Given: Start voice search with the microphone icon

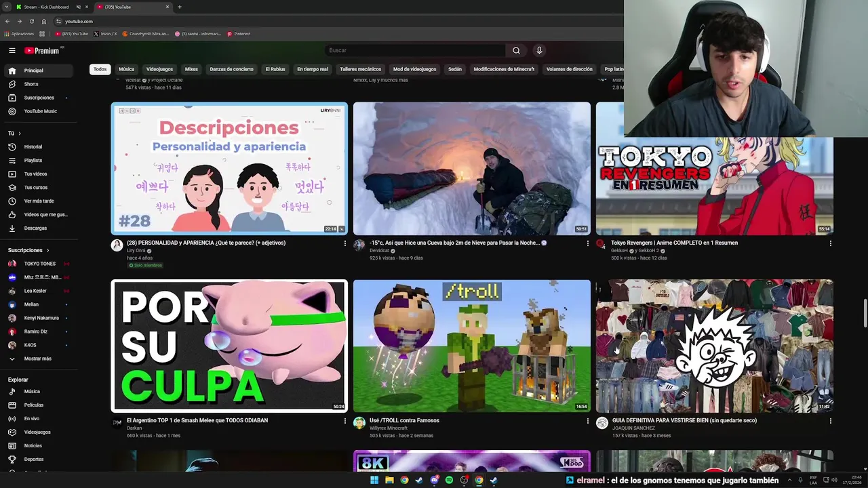Looking at the screenshot, I should pos(539,50).
